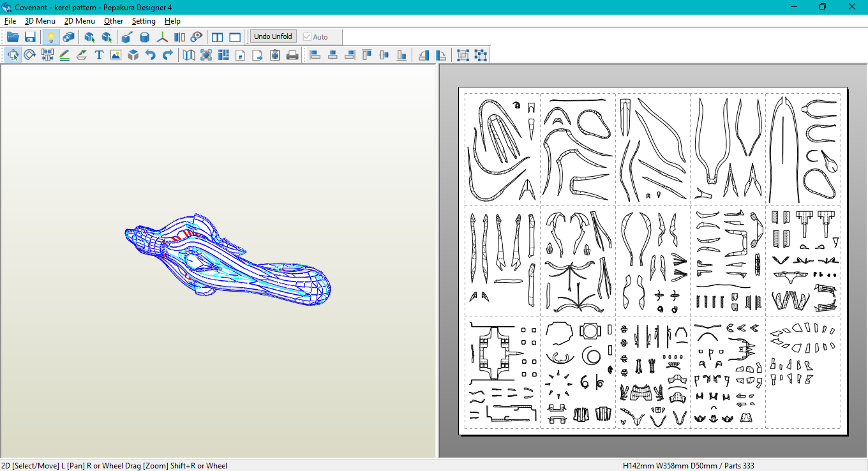
Task: Click the Pepakura app icon in title bar
Action: click(7, 7)
